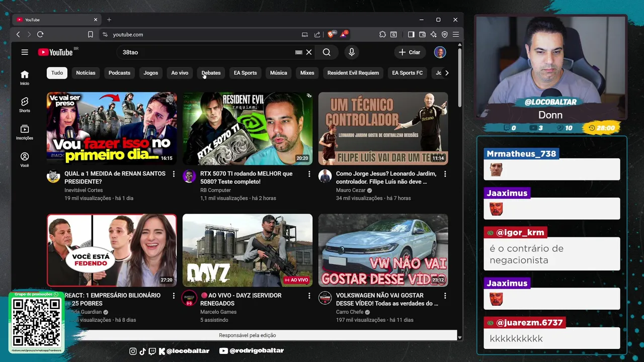Select the Debates filter chip

pyautogui.click(x=211, y=73)
